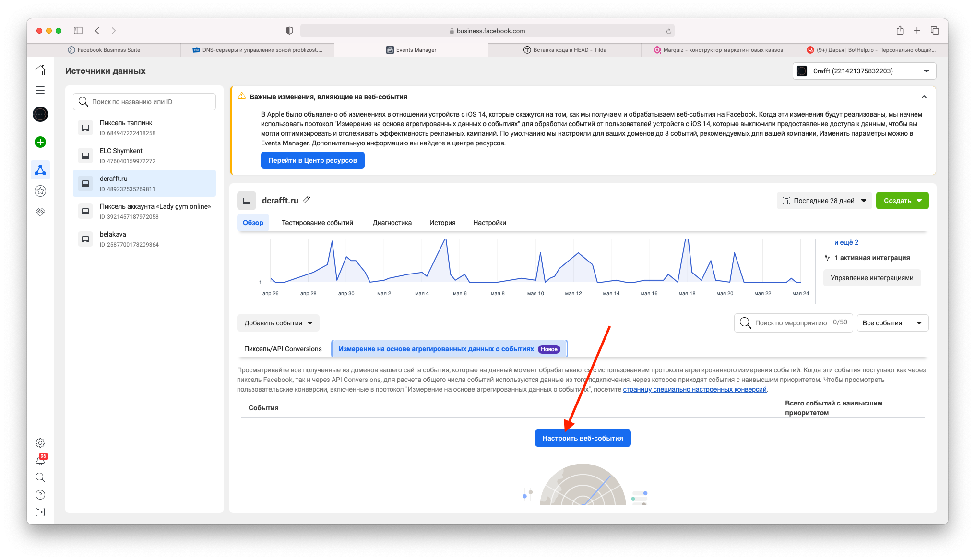Click Настроить веб-события button
This screenshot has height=560, width=975.
pyautogui.click(x=583, y=438)
